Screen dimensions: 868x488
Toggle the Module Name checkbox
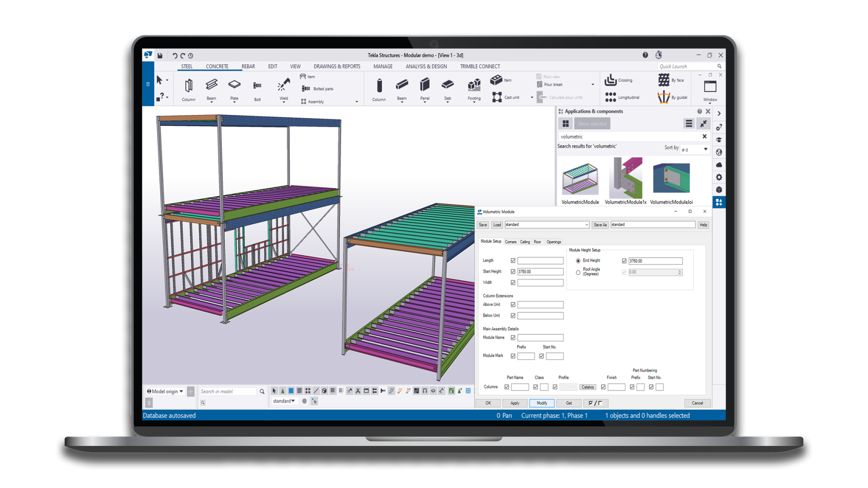tap(513, 337)
